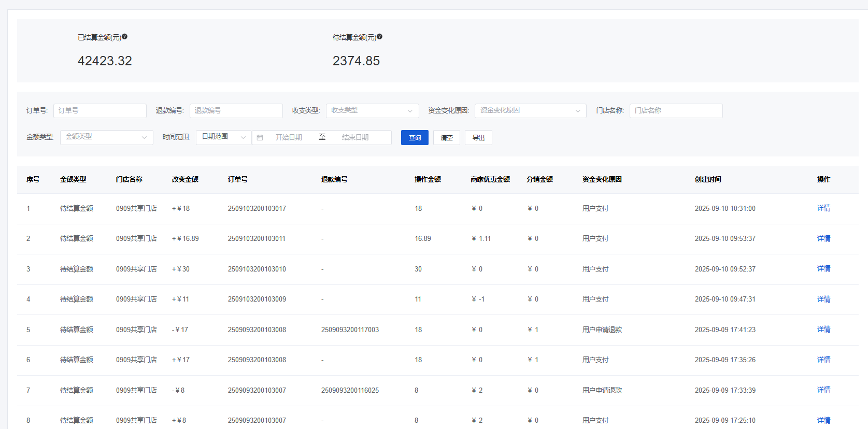
Task: Click the 导出 export button
Action: click(x=479, y=137)
